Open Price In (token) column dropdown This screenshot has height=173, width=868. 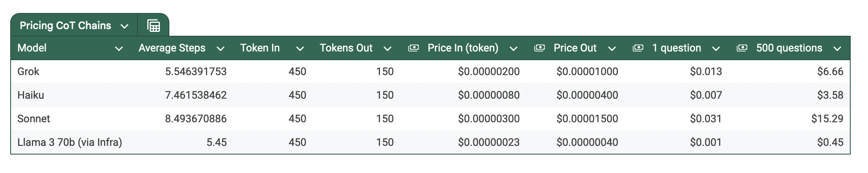514,49
